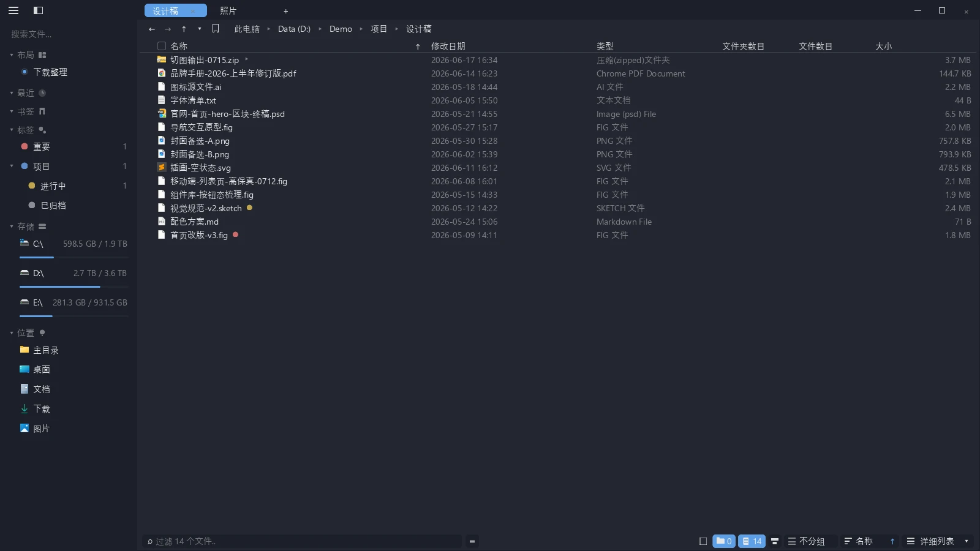
Task: Switch to the 照片 tab
Action: point(228,11)
